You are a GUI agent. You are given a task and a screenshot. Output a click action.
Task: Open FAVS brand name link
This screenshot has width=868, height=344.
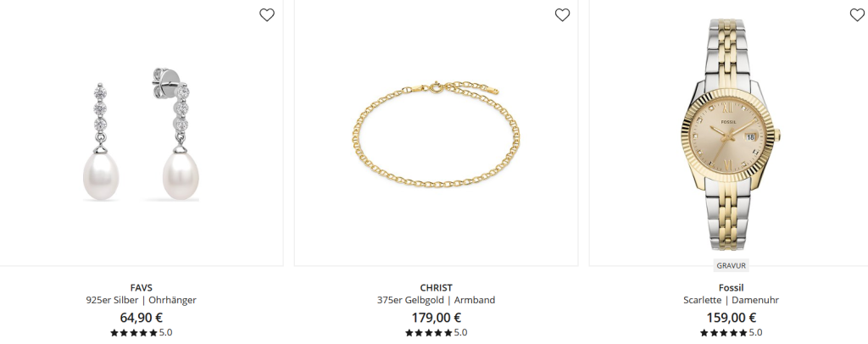142,287
